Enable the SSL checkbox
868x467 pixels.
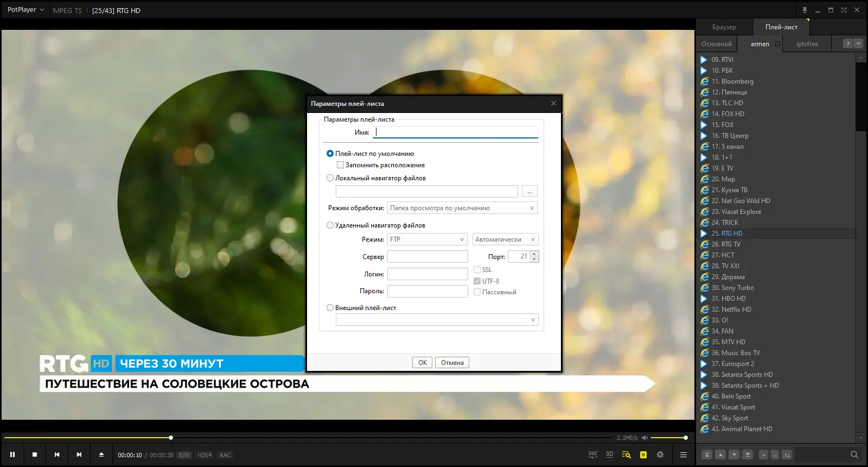click(477, 270)
